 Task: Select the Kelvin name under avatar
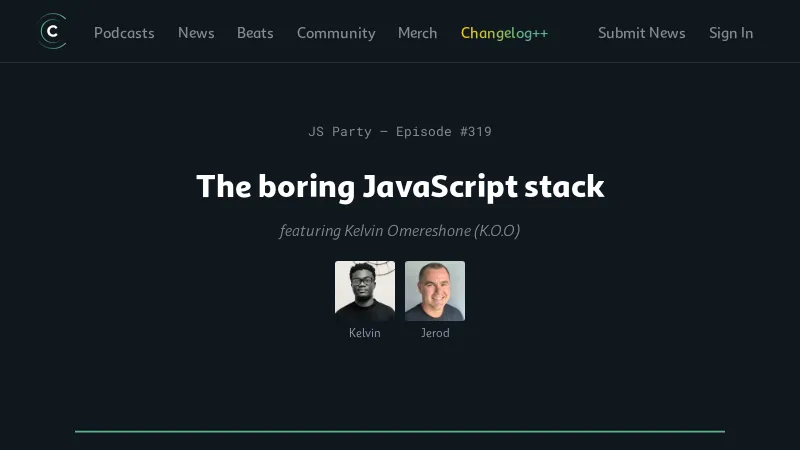365,333
